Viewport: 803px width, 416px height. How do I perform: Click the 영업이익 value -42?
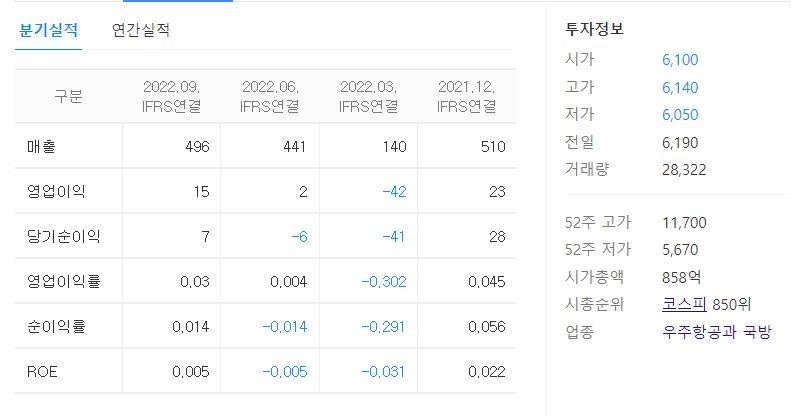coord(394,192)
